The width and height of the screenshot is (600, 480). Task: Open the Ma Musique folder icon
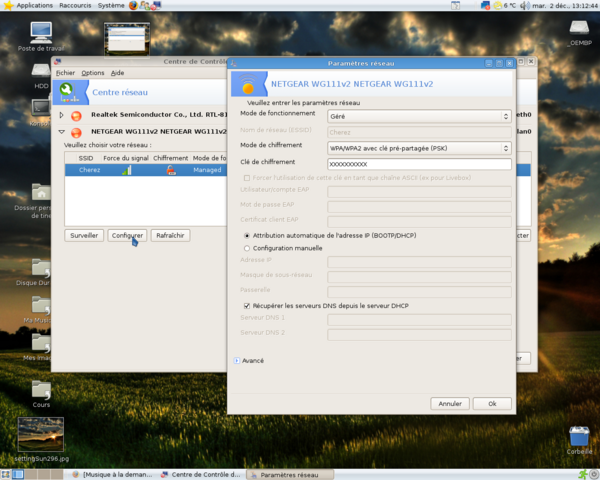[x=41, y=305]
